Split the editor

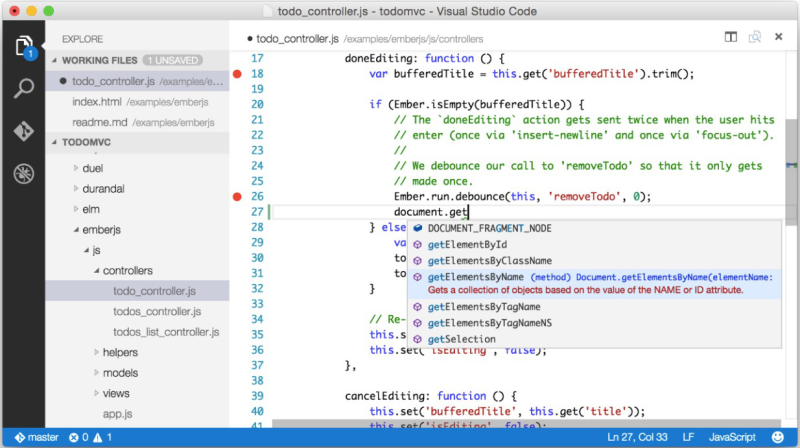coord(731,37)
